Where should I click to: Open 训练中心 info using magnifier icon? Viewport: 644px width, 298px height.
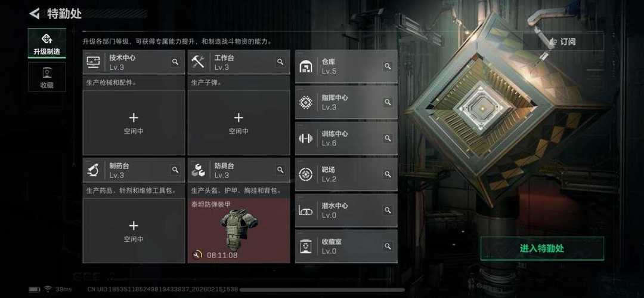coord(388,138)
